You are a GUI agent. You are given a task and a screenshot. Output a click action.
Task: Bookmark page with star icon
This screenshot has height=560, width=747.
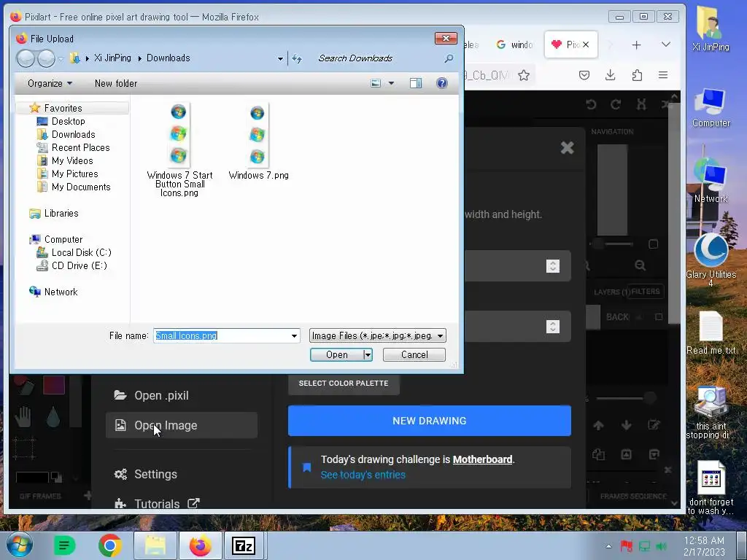pos(524,75)
